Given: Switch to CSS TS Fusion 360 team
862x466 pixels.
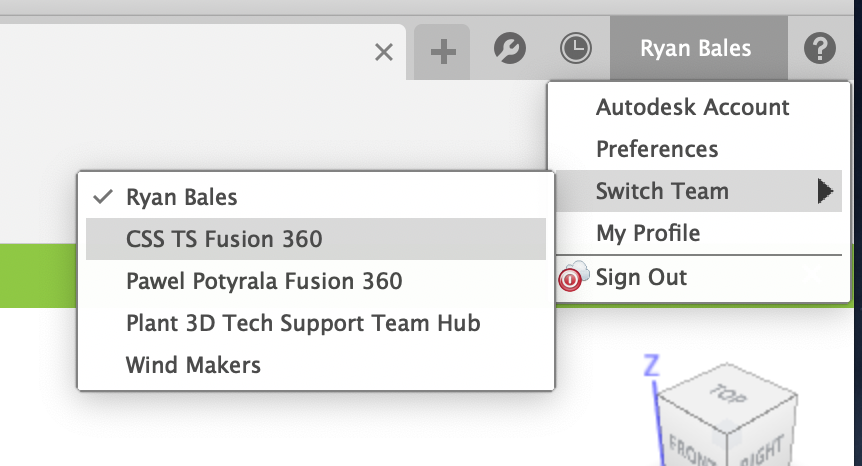Looking at the screenshot, I should pos(316,239).
